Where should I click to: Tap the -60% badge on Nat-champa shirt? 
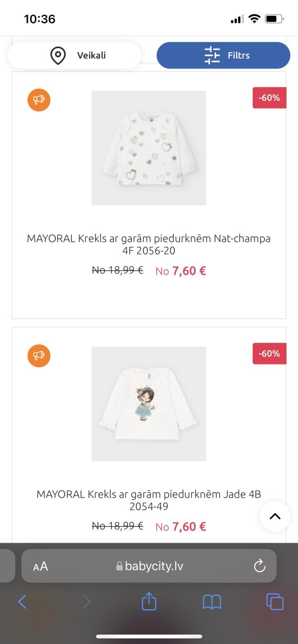pos(269,98)
